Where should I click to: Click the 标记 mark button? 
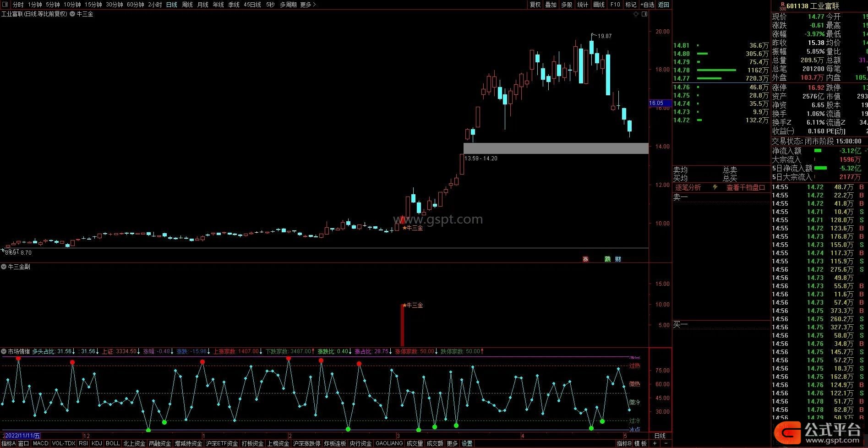pos(631,5)
